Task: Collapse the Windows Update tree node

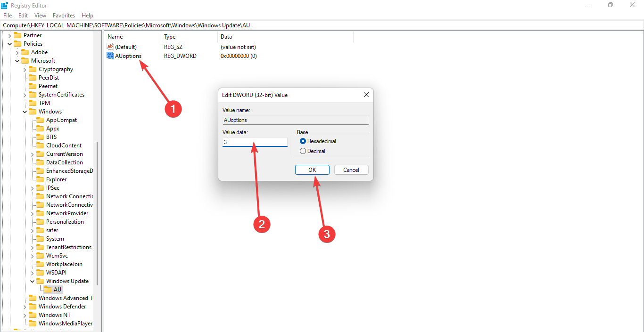Action: click(x=33, y=281)
